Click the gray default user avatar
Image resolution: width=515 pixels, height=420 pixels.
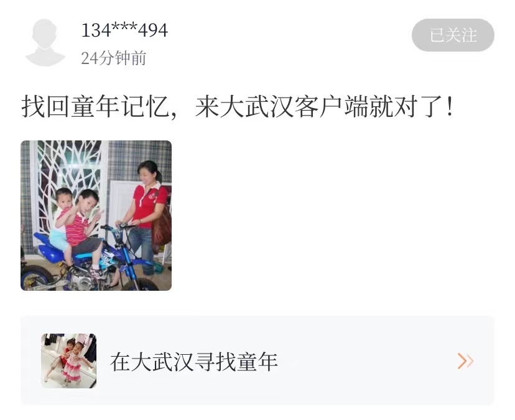45,43
